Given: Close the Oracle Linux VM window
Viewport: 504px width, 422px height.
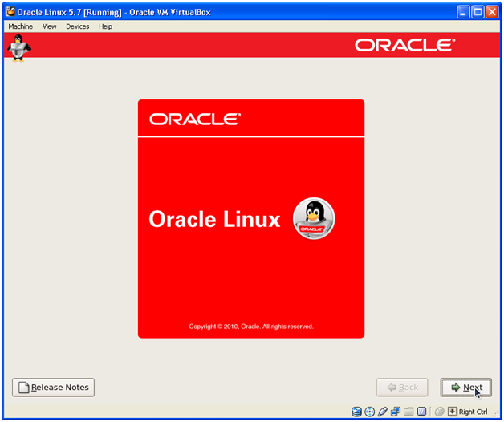Looking at the screenshot, I should point(492,12).
